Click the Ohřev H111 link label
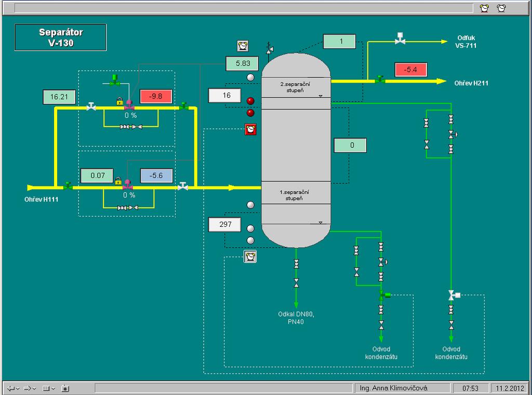This screenshot has width=532, height=395. pos(42,199)
